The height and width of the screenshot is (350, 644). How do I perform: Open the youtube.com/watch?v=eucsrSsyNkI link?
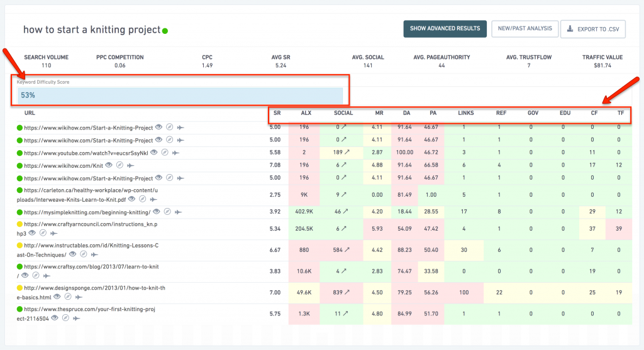(86, 153)
